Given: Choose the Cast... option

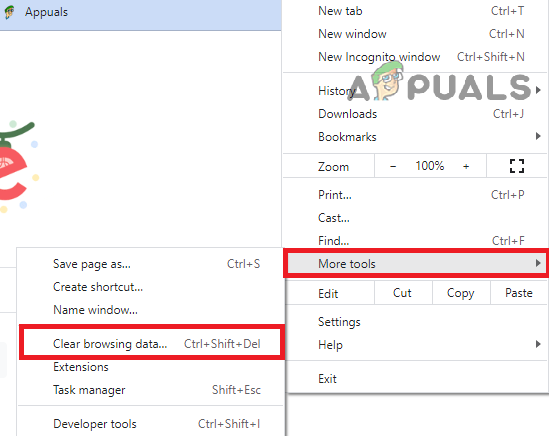Looking at the screenshot, I should (415, 218).
